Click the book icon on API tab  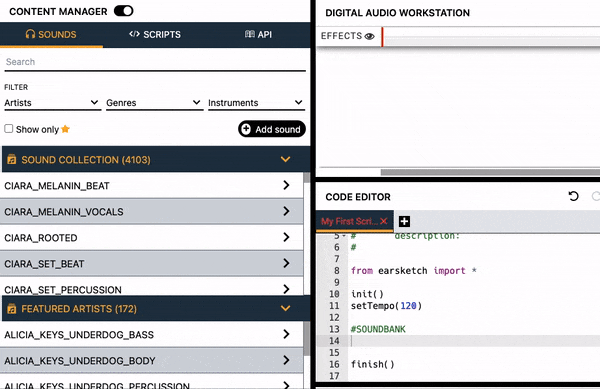[x=250, y=34]
